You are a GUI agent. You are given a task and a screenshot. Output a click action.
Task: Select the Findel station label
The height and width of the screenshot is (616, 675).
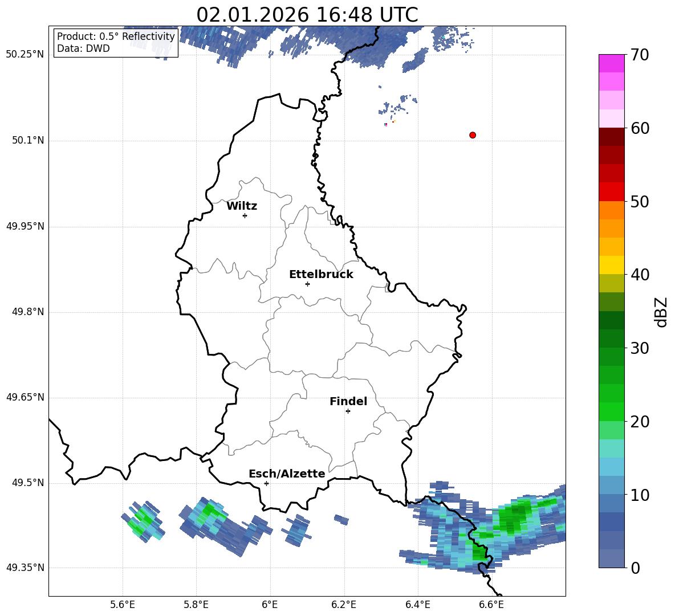coord(348,401)
